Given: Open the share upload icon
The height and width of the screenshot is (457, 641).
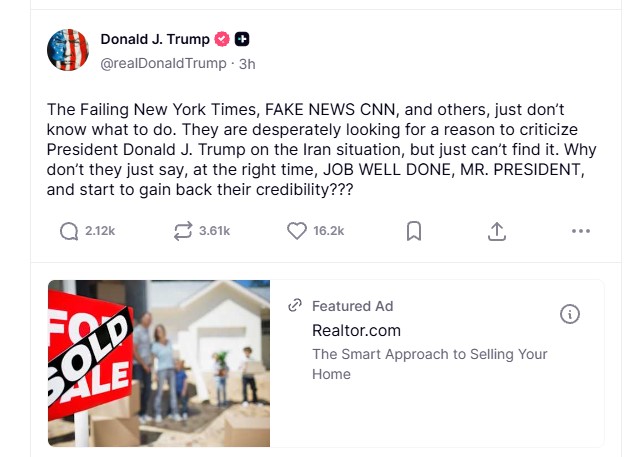Looking at the screenshot, I should click(x=497, y=231).
